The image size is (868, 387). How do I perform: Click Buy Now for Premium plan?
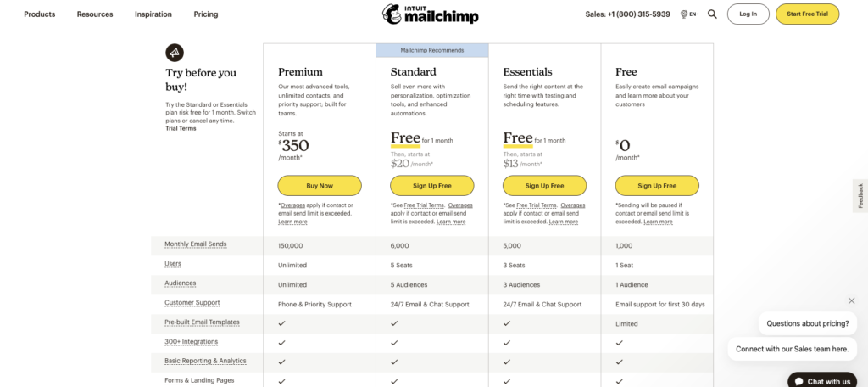coord(320,185)
